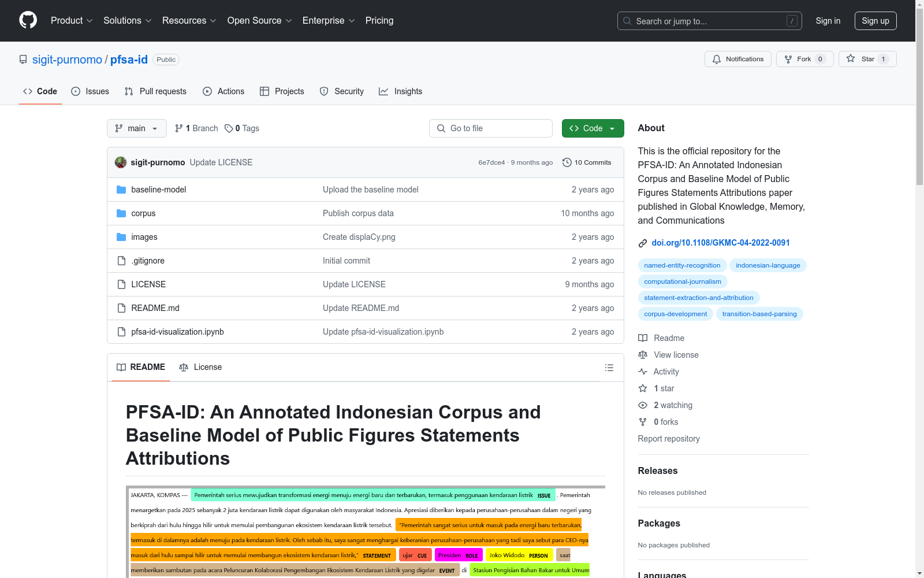Screen dimensions: 924x578
Task: Go to the Pricing page
Action: coord(379,20)
